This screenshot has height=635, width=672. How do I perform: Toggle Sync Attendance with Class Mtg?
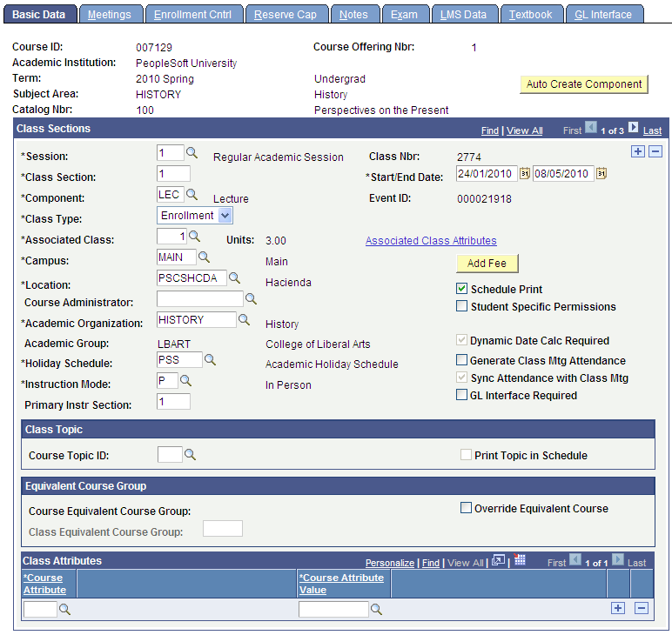click(x=461, y=378)
